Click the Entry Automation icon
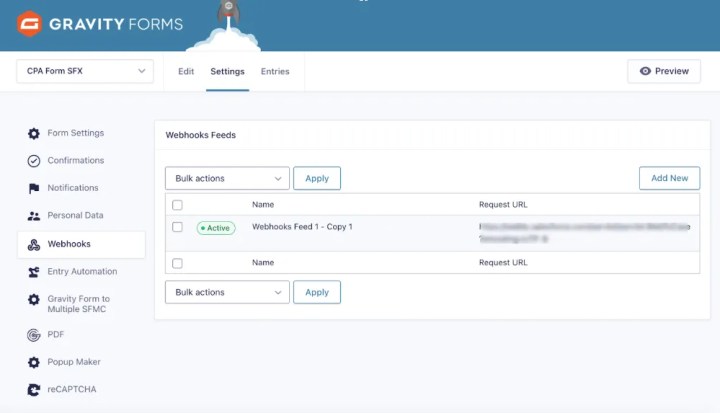Viewport: 720px width, 413px height. click(34, 272)
